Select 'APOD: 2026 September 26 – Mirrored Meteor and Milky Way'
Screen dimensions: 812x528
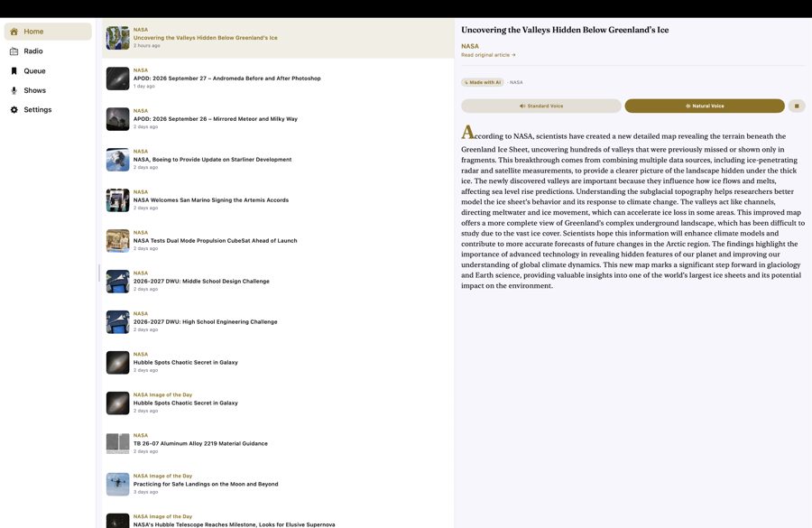point(216,119)
